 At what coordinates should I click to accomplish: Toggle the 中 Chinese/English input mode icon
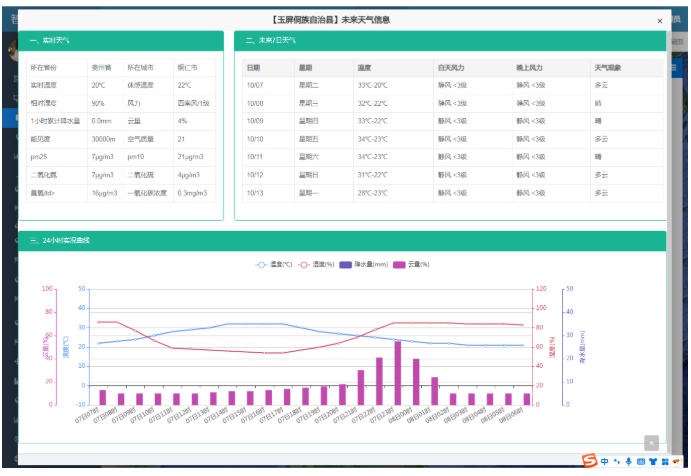tap(605, 461)
